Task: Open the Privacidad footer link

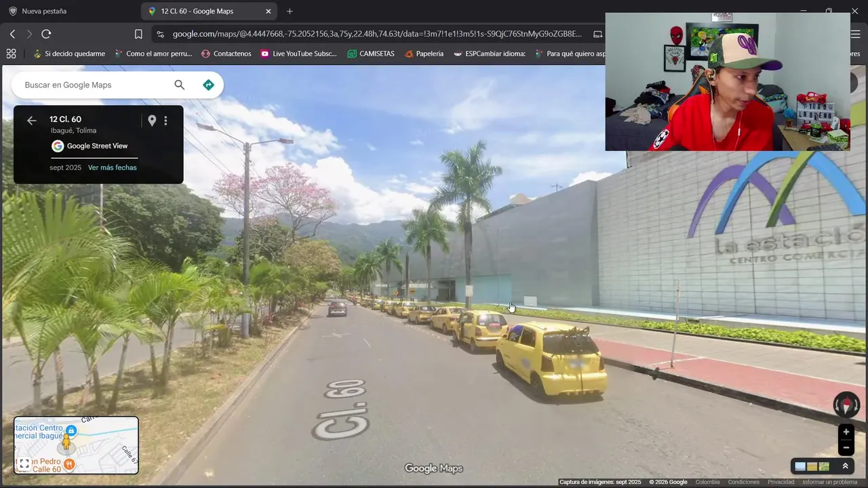Action: point(781,482)
